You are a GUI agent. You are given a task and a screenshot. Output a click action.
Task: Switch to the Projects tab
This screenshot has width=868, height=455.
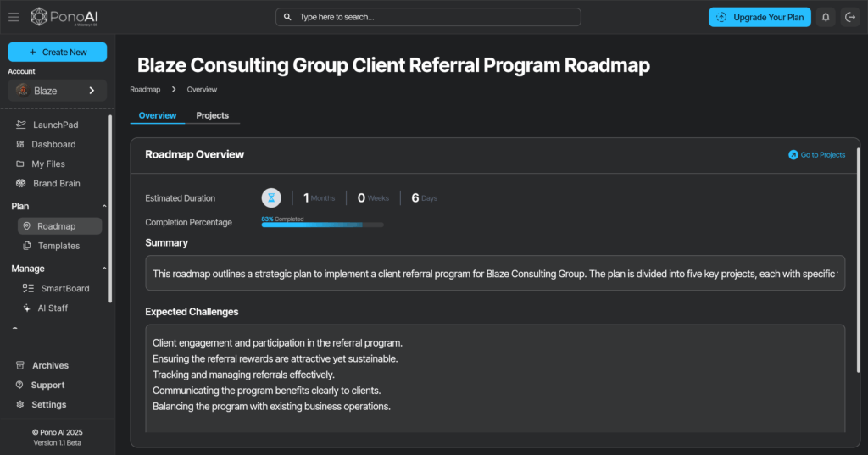click(x=212, y=115)
